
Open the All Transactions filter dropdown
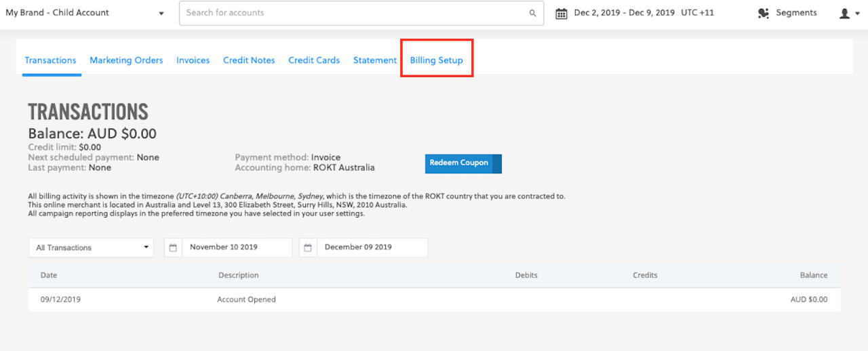[x=91, y=247]
